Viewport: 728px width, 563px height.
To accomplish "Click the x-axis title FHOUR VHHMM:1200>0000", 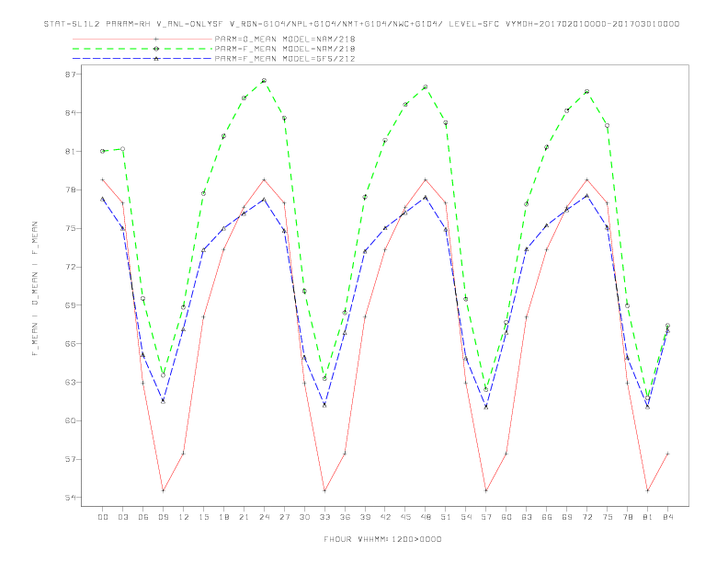I will [x=382, y=539].
